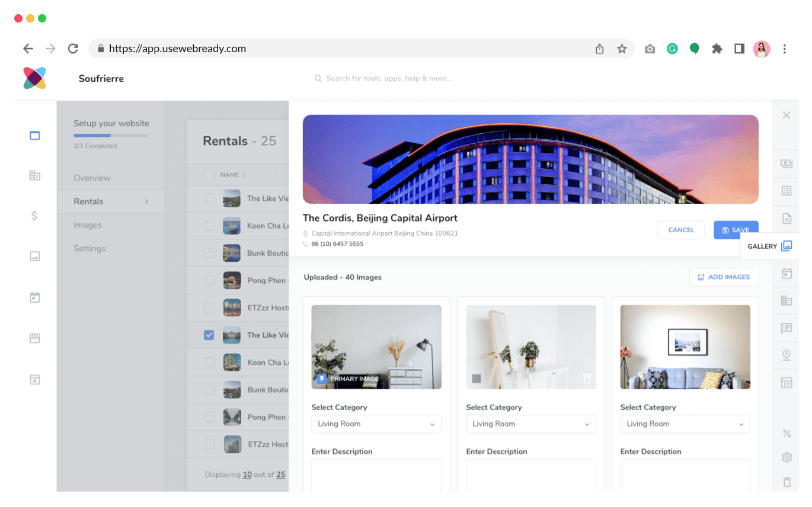Click description field under the lamp and dresser photo

(x=376, y=475)
